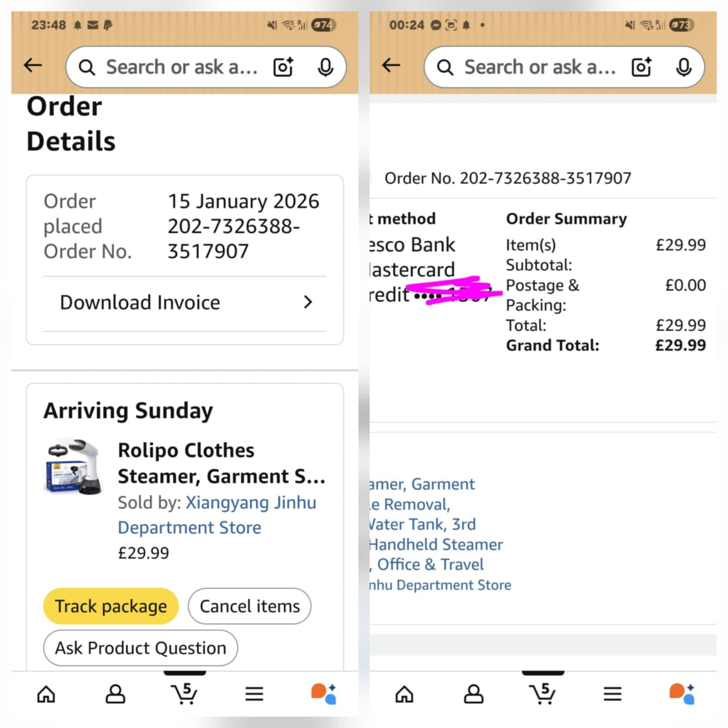Click Ask Product Question button
This screenshot has width=728, height=728.
(141, 648)
